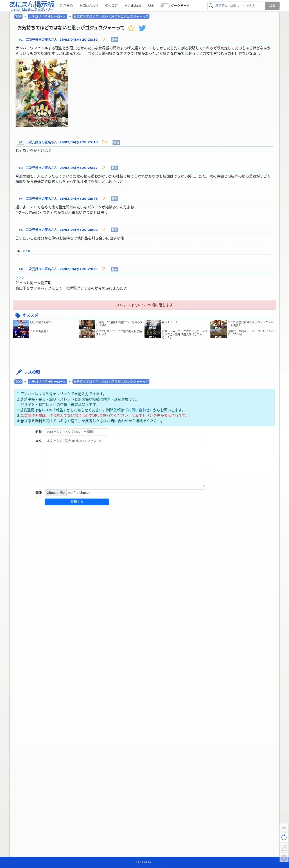Like post 3 with the heart icon
This screenshot has width=289, height=868.
(103, 167)
